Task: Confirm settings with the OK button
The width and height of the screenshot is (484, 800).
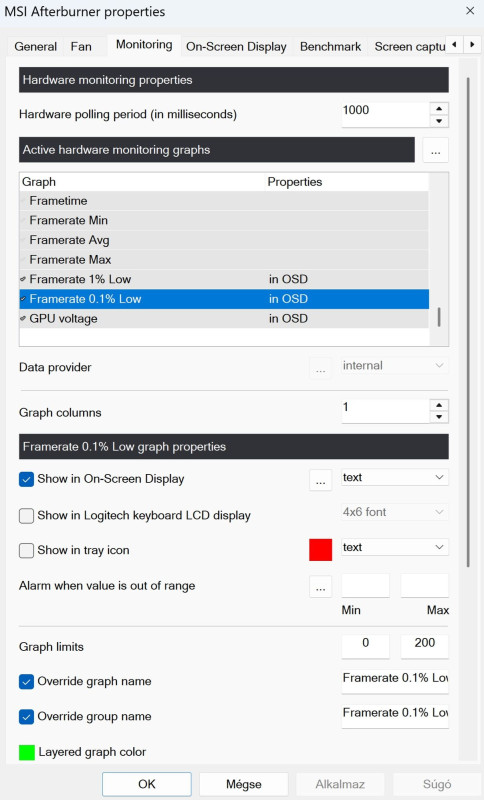Action: coord(147,784)
